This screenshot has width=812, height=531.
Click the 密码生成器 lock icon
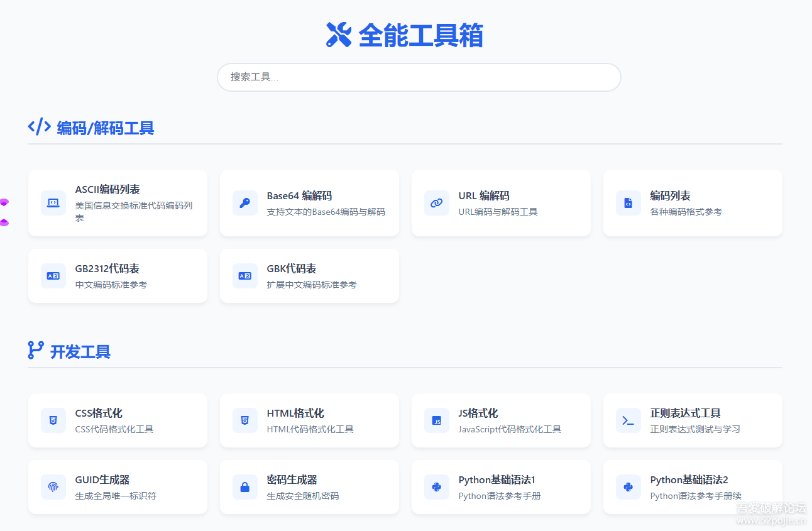(x=245, y=487)
